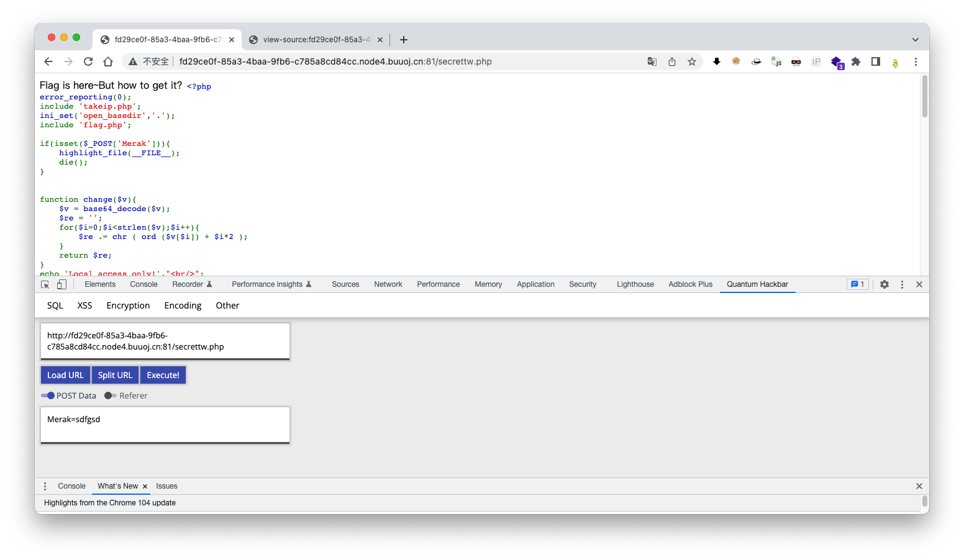Toggle the POST Data switch
964x560 pixels.
point(48,395)
